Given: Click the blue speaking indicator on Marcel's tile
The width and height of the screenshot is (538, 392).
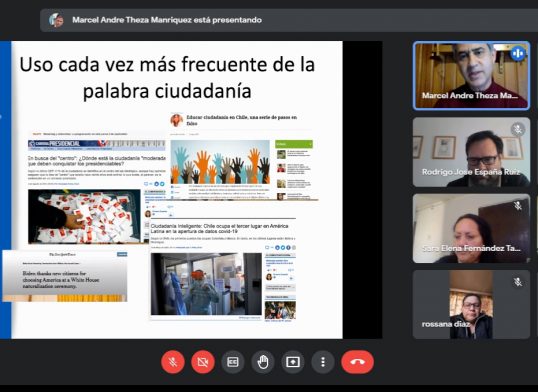Looking at the screenshot, I should tap(518, 54).
